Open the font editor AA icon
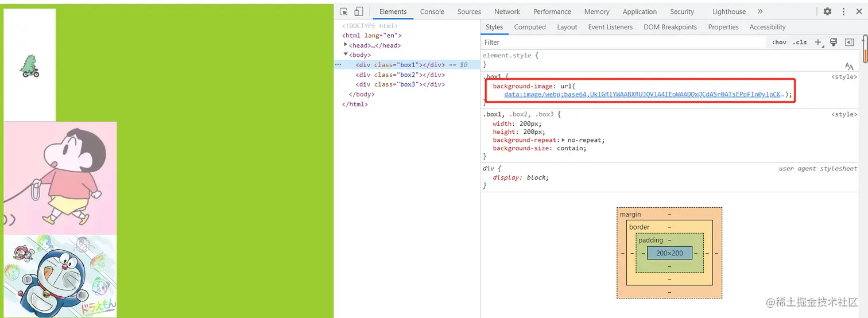The width and height of the screenshot is (868, 318). tap(849, 67)
